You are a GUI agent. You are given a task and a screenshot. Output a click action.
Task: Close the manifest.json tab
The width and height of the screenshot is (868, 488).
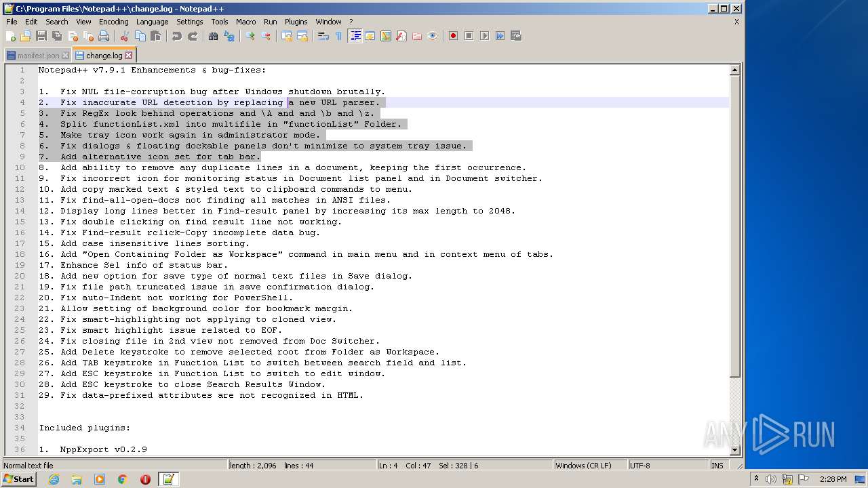(x=65, y=56)
